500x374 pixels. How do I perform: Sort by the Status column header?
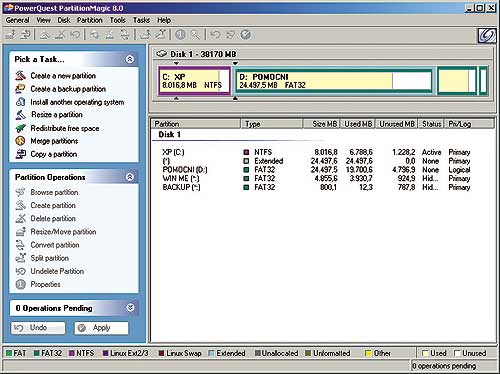pyautogui.click(x=432, y=124)
